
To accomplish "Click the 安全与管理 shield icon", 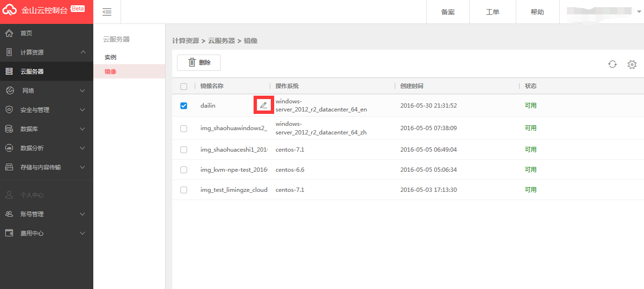I will (9, 110).
